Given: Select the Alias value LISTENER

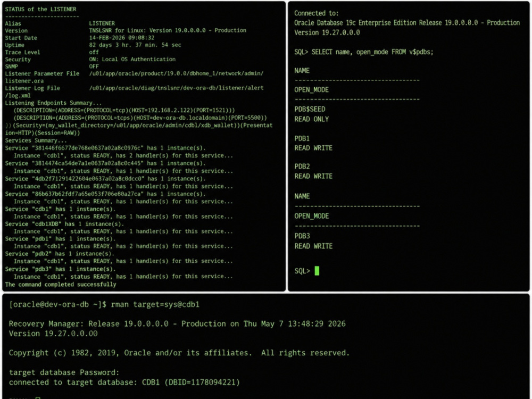Looking at the screenshot, I should click(102, 23).
